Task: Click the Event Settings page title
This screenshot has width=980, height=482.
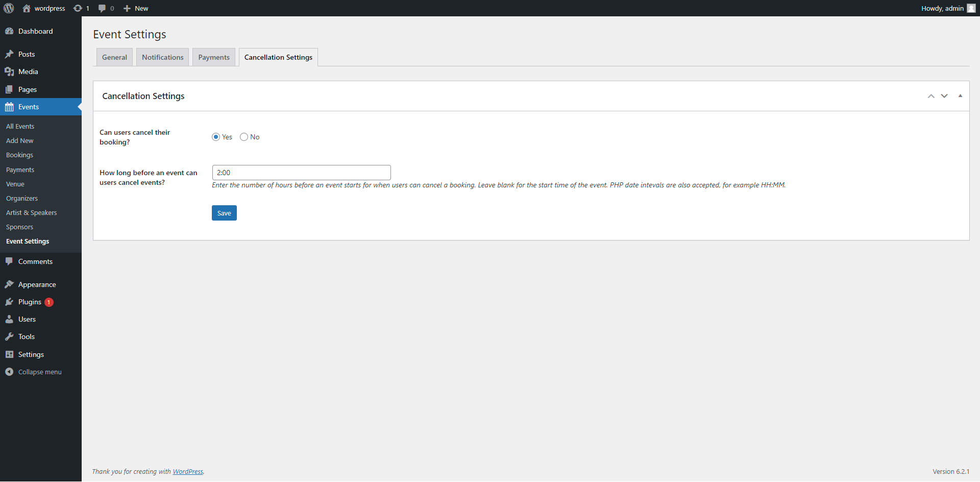Action: pos(130,34)
